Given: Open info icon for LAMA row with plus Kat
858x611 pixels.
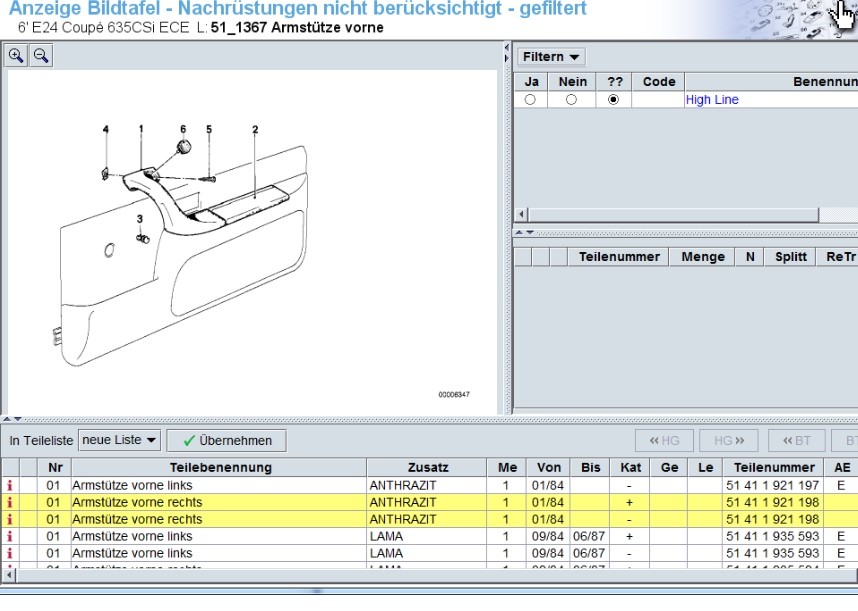Looking at the screenshot, I should point(10,536).
